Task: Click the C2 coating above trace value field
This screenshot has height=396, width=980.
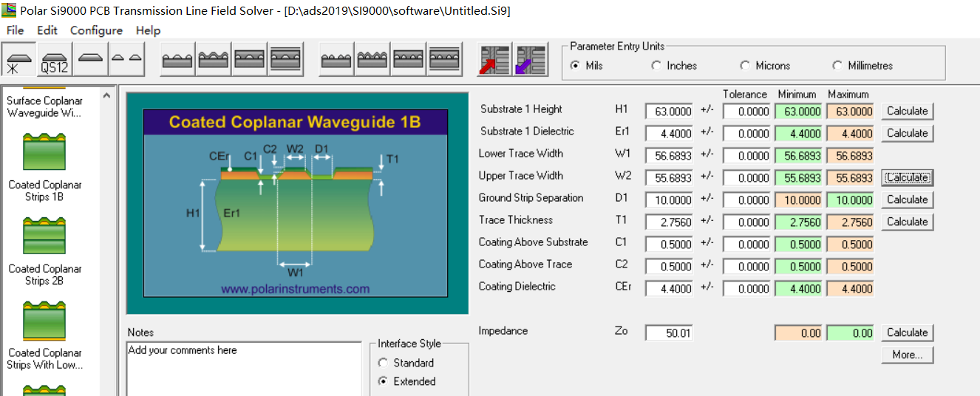Action: pos(670,267)
